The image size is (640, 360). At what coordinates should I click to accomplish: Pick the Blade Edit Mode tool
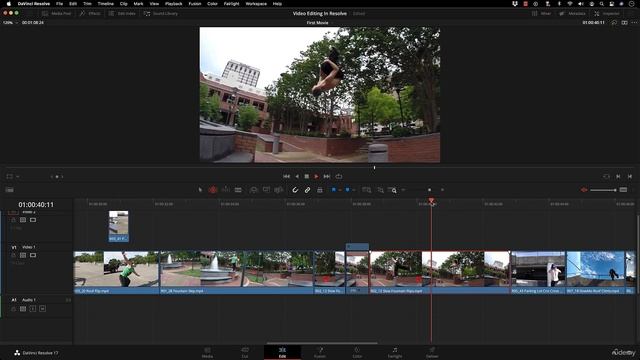238,190
